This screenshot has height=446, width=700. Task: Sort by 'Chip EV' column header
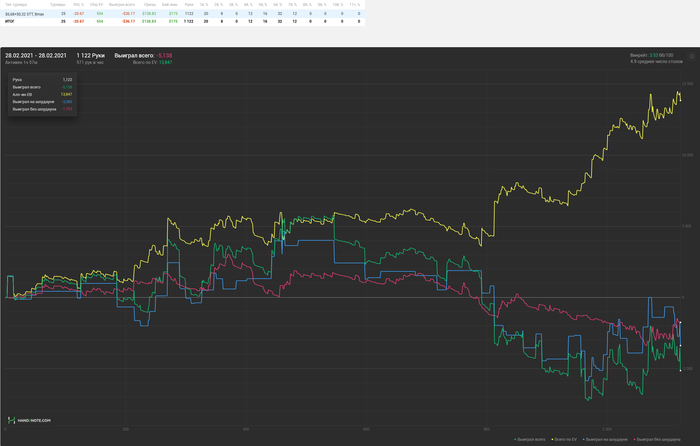(x=96, y=4)
